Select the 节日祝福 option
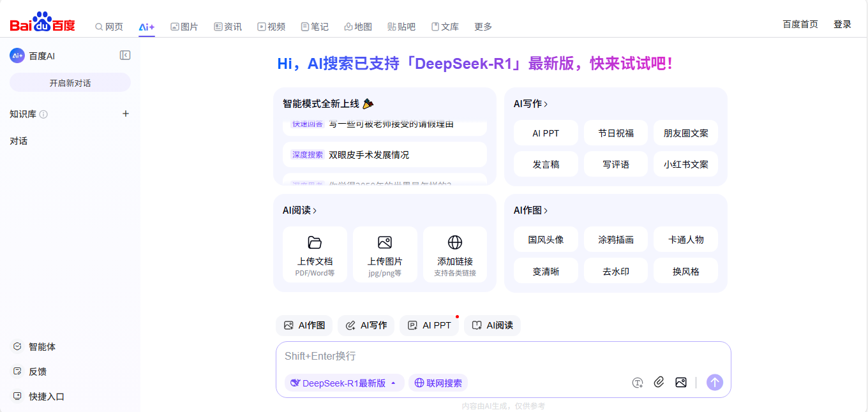Image resolution: width=868 pixels, height=412 pixels. (x=616, y=133)
